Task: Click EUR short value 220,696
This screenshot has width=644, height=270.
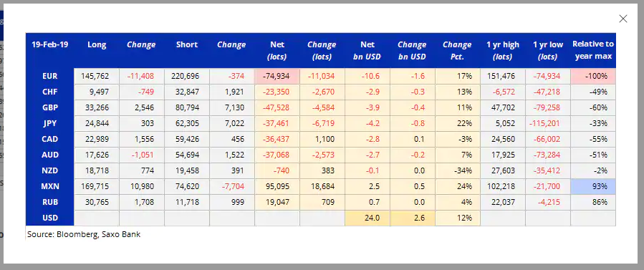Action: tap(187, 76)
